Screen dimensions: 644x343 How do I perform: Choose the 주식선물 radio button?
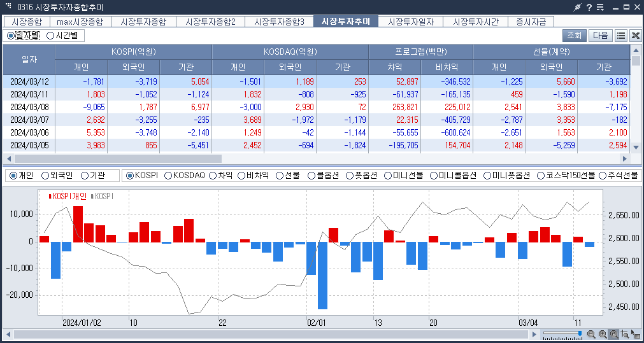tap(619, 176)
